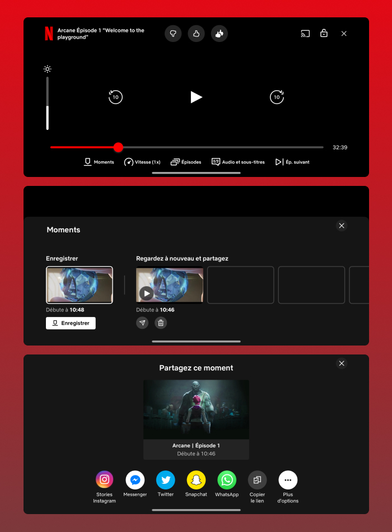392x532 pixels.
Task: Click 'Regardez à nouveau et partagez' heading
Action: pos(182,259)
